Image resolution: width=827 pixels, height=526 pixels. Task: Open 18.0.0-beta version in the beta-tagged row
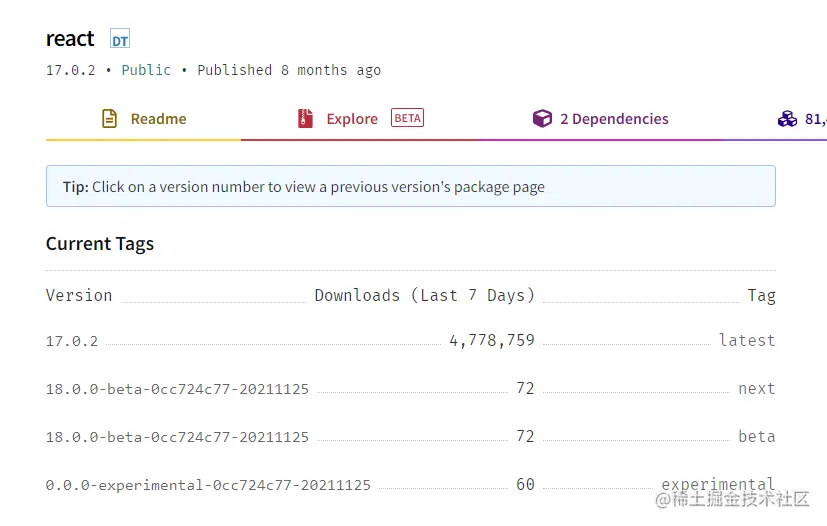pyautogui.click(x=177, y=437)
